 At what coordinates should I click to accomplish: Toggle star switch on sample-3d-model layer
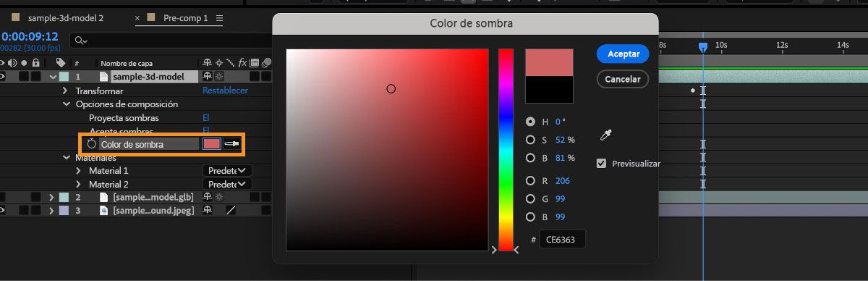(x=219, y=76)
